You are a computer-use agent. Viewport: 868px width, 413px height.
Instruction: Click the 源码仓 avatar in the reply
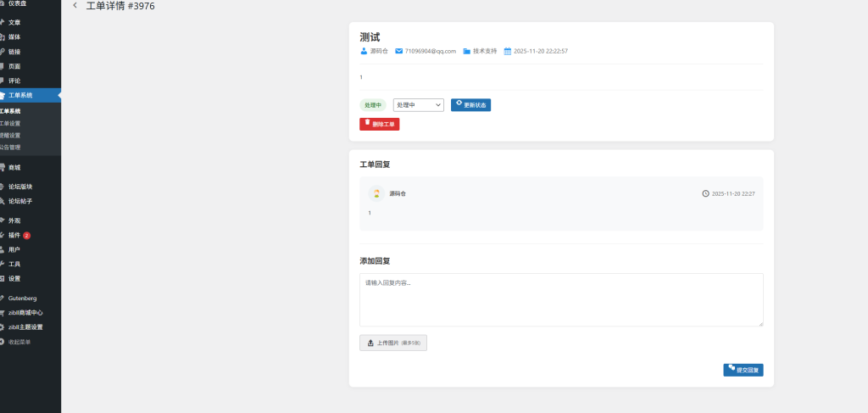tap(376, 193)
